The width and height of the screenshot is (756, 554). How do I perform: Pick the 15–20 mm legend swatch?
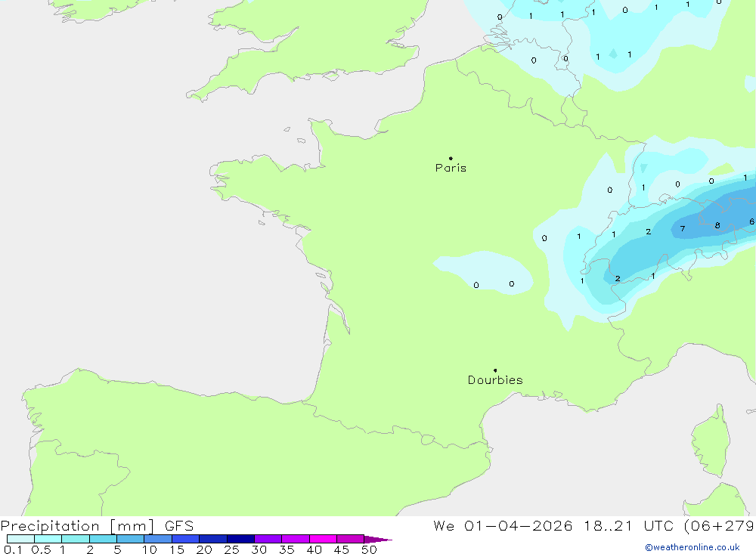186,539
